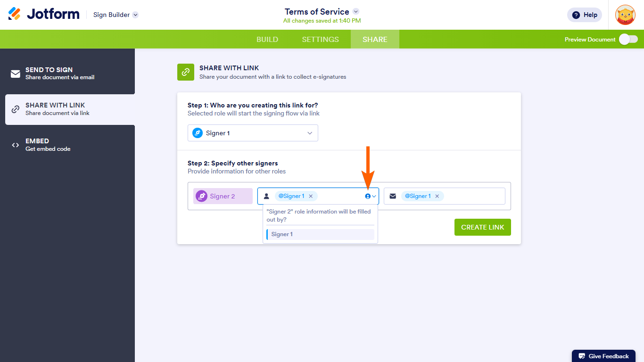Open the Terms of Service title dropdown
This screenshot has height=362, width=644.
point(356,11)
